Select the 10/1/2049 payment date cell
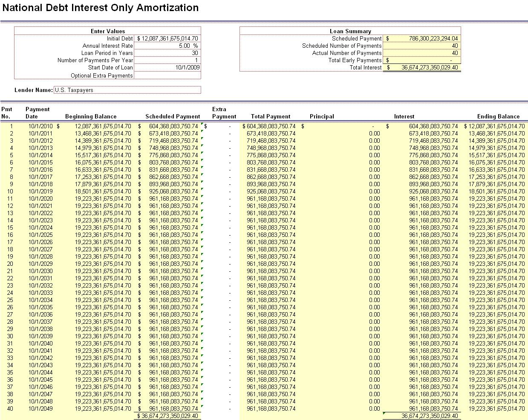This screenshot has width=528, height=420. tap(40, 408)
